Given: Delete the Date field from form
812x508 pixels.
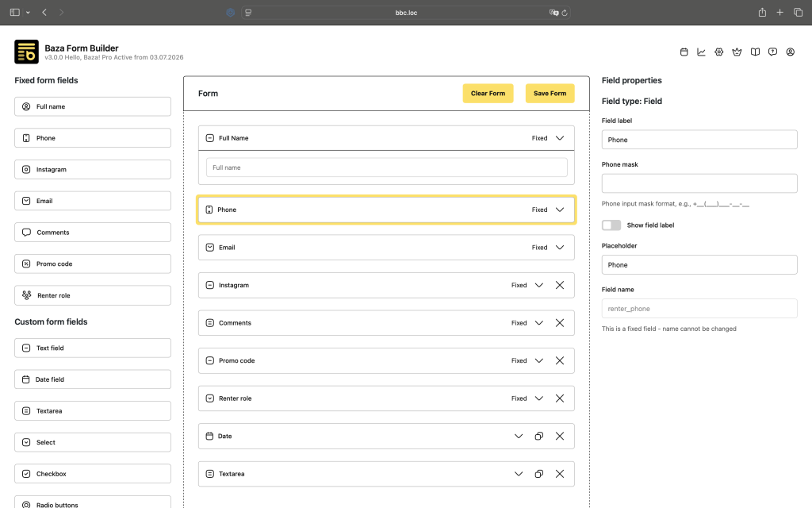Looking at the screenshot, I should [x=560, y=436].
